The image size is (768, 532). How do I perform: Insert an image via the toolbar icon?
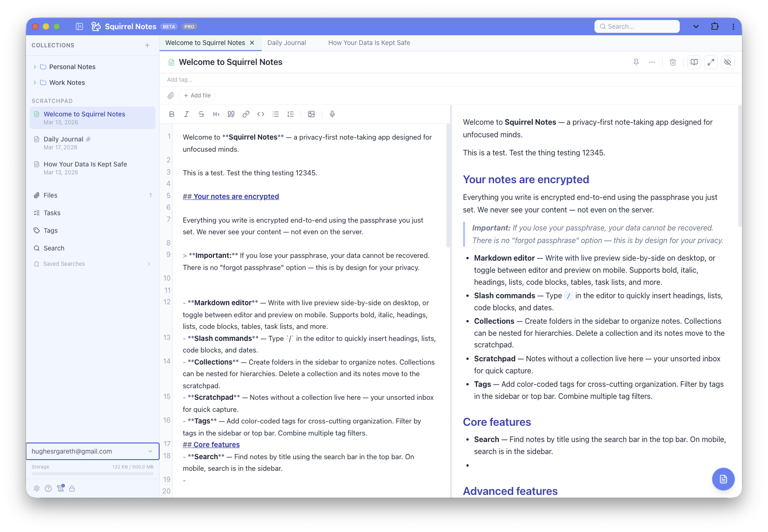311,114
